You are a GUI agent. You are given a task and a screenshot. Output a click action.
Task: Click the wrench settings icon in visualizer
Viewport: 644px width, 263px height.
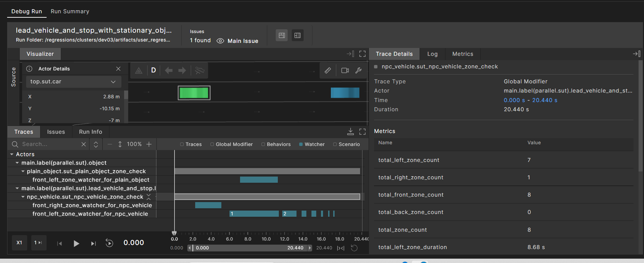(358, 70)
